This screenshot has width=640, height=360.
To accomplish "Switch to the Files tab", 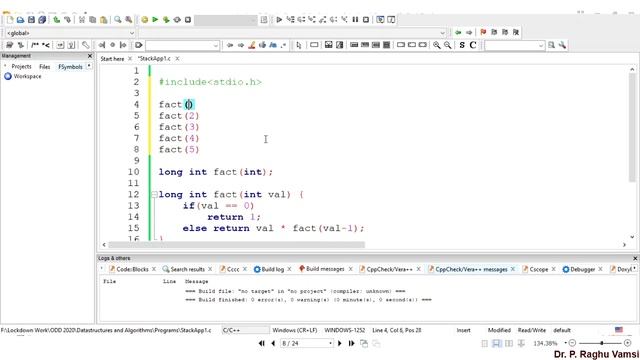I will [x=44, y=67].
